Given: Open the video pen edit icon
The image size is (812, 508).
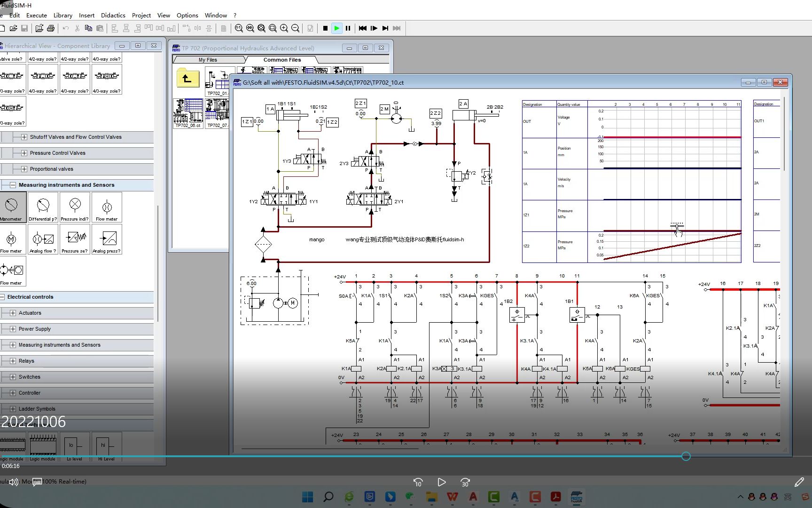Looking at the screenshot, I should pyautogui.click(x=799, y=482).
